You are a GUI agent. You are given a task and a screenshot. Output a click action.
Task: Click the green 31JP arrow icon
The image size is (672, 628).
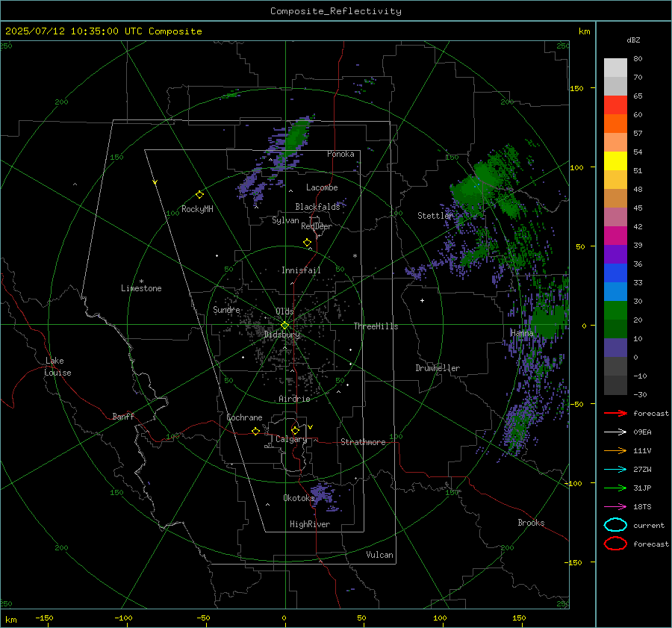615,488
